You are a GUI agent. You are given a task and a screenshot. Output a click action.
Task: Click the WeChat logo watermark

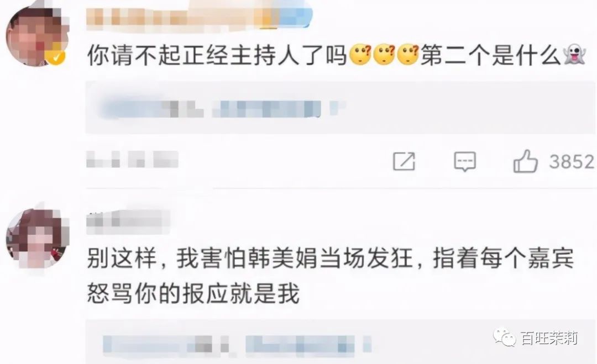pos(505,336)
